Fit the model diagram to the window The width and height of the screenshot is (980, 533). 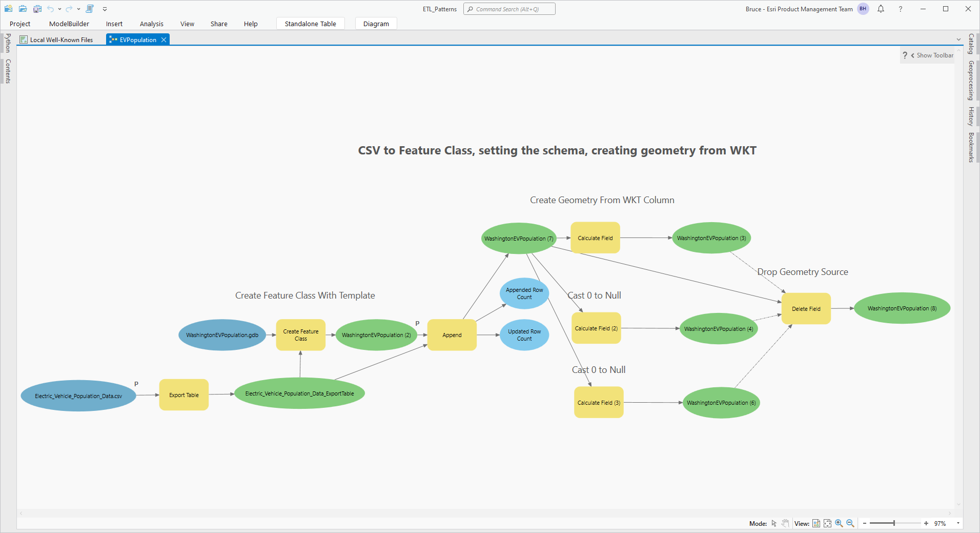point(828,523)
